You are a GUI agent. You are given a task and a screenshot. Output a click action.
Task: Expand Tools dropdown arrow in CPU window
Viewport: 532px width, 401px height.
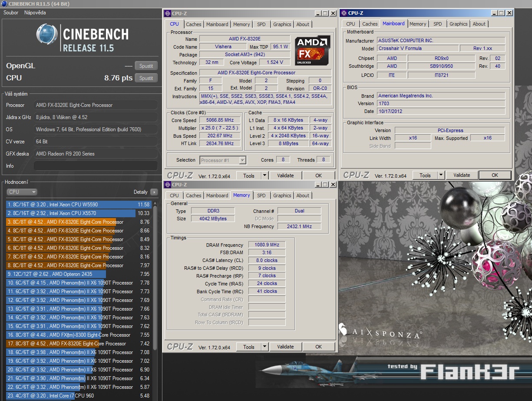tap(264, 176)
